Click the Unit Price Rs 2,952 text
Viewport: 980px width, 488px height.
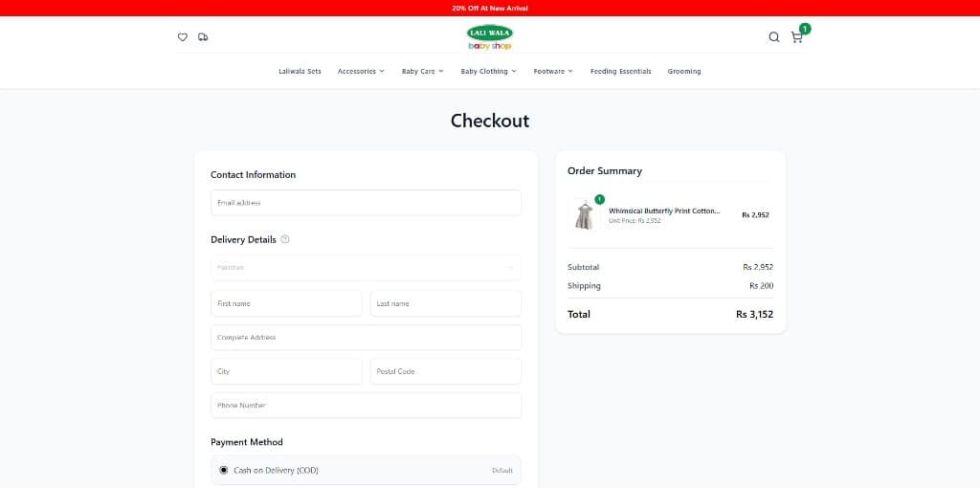tap(635, 221)
